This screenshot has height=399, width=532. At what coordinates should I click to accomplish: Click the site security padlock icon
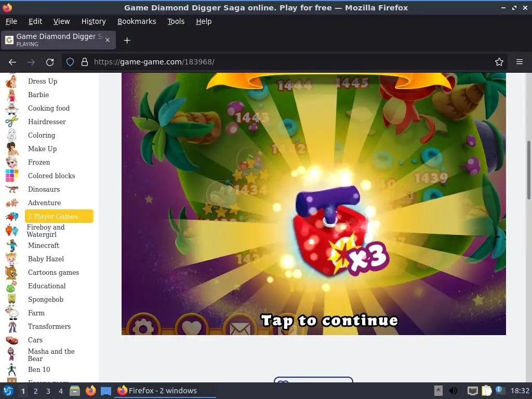coord(85,62)
